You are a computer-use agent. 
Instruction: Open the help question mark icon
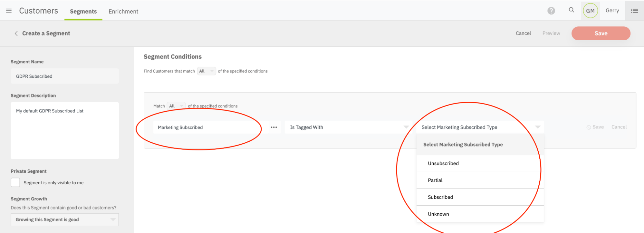(551, 11)
